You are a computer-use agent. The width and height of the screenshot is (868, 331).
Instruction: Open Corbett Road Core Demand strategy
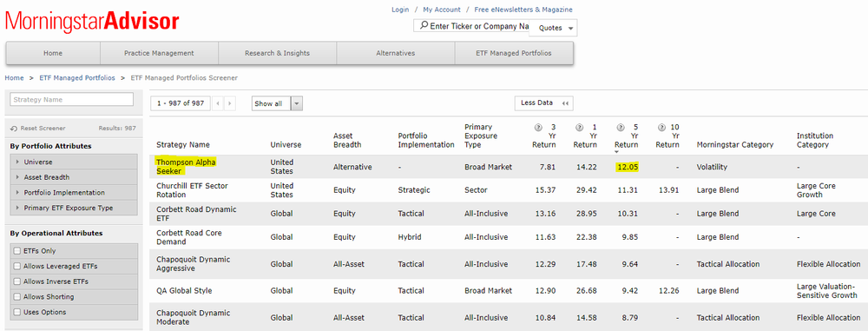point(188,237)
